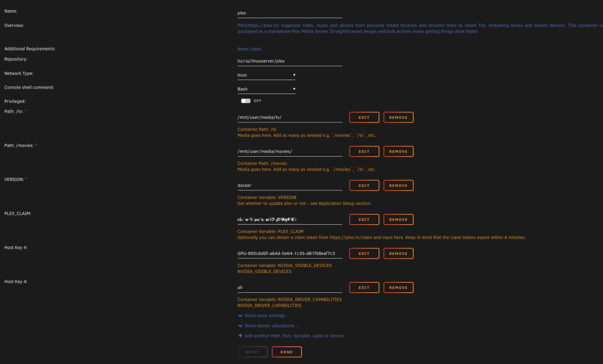This screenshot has width=603, height=364.
Task: Click the Container Path: /movies description
Action: [x=262, y=163]
